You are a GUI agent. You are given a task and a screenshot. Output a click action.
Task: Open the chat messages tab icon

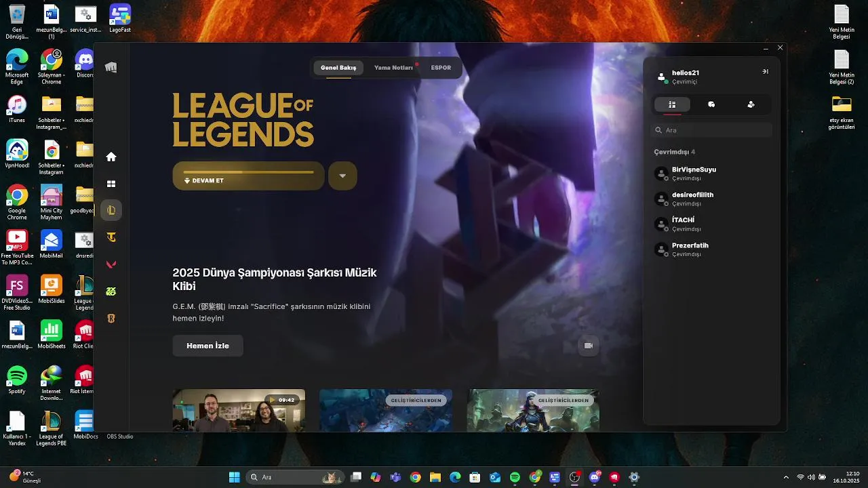pos(711,104)
